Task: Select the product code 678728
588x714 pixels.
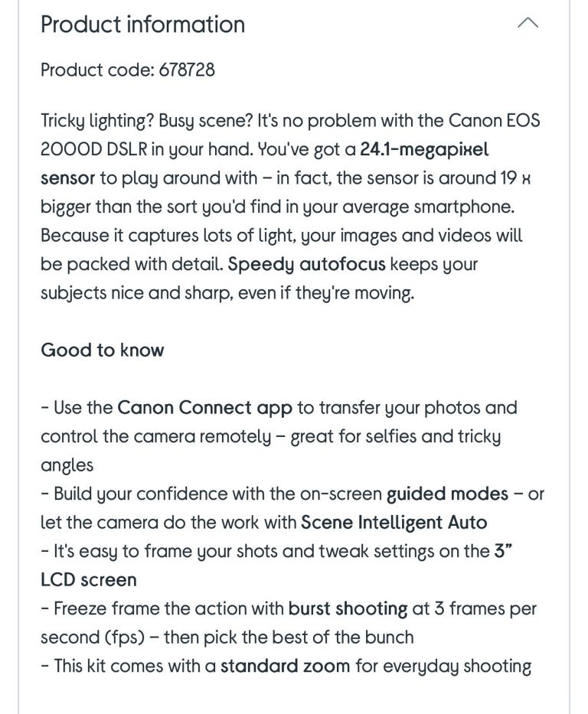Action: (x=187, y=70)
